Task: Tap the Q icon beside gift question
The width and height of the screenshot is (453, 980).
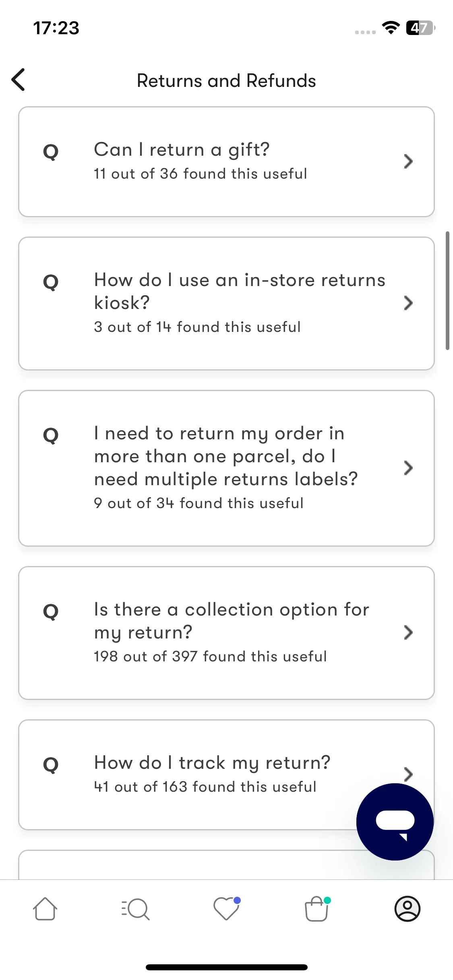Action: click(x=51, y=152)
